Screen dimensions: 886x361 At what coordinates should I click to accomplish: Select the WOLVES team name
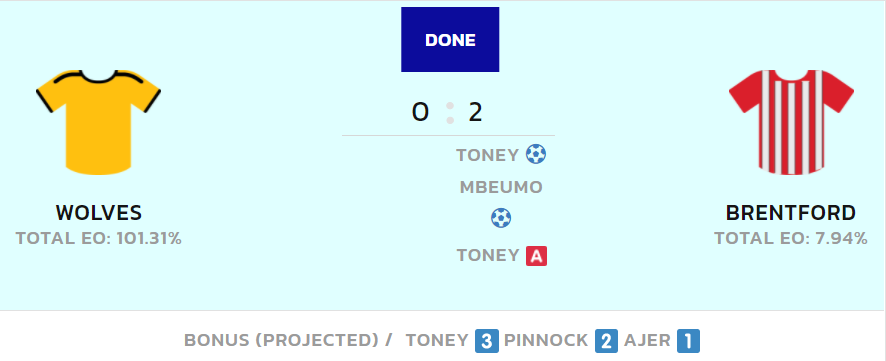(x=98, y=213)
